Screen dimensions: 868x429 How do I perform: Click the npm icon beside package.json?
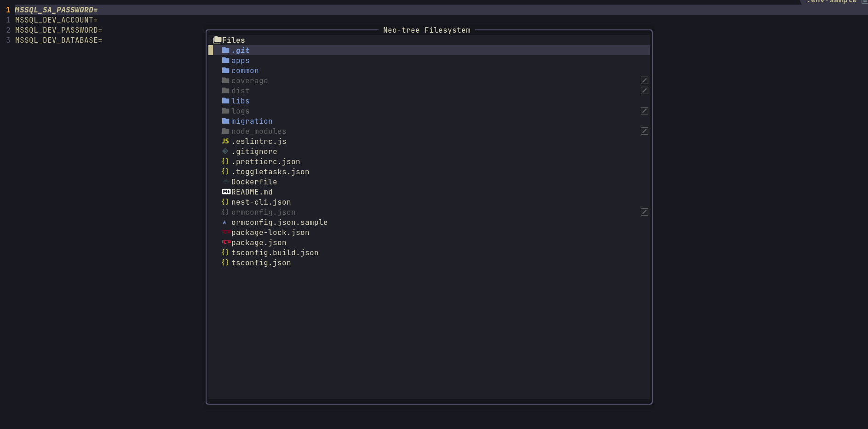click(226, 242)
